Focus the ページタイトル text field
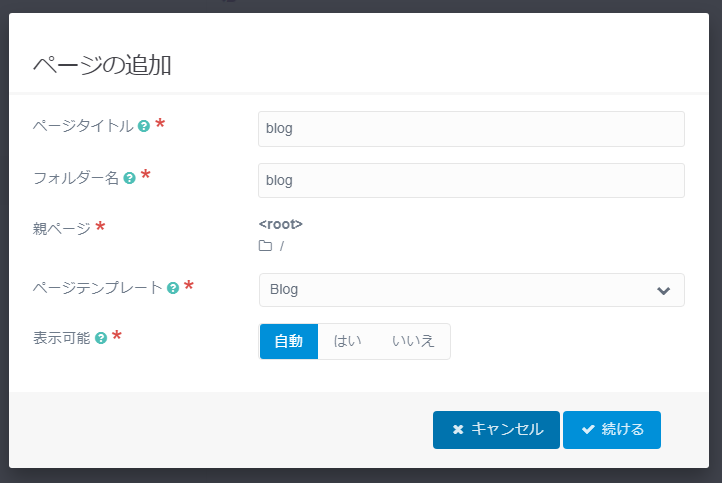This screenshot has width=722, height=483. 471,129
